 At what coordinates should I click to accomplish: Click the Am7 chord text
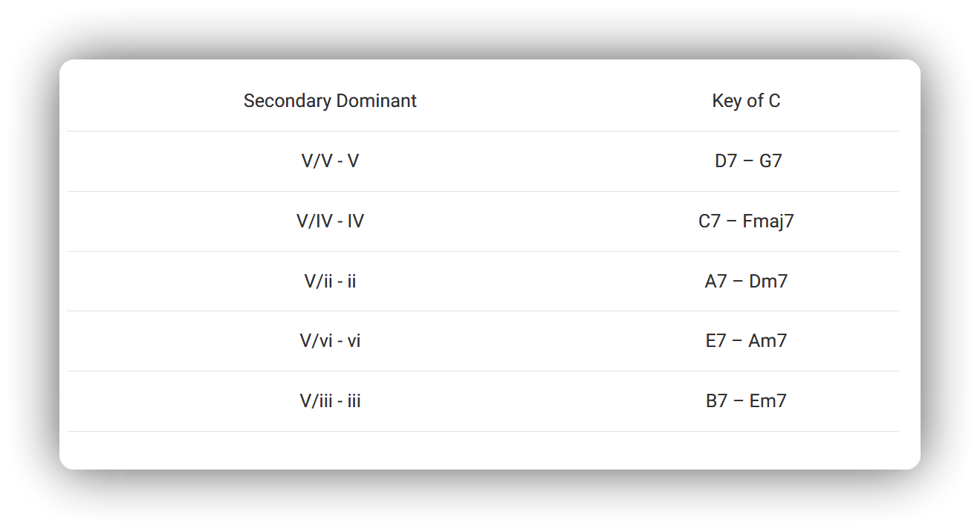click(x=768, y=341)
